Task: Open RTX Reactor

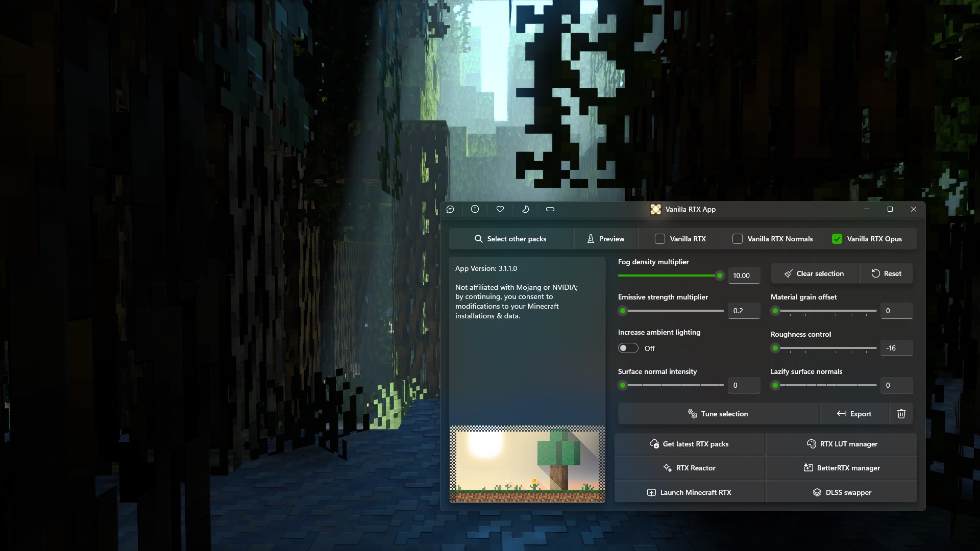Action: click(690, 468)
